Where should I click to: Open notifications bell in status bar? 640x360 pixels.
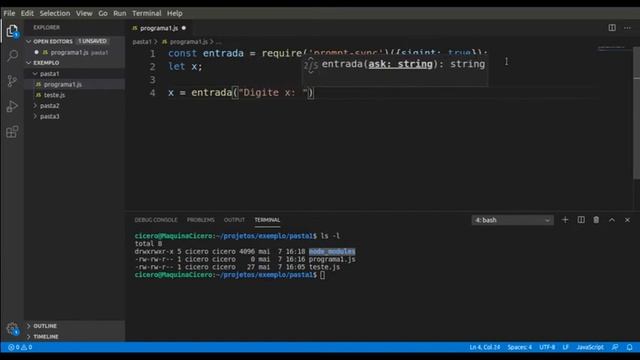point(629,347)
